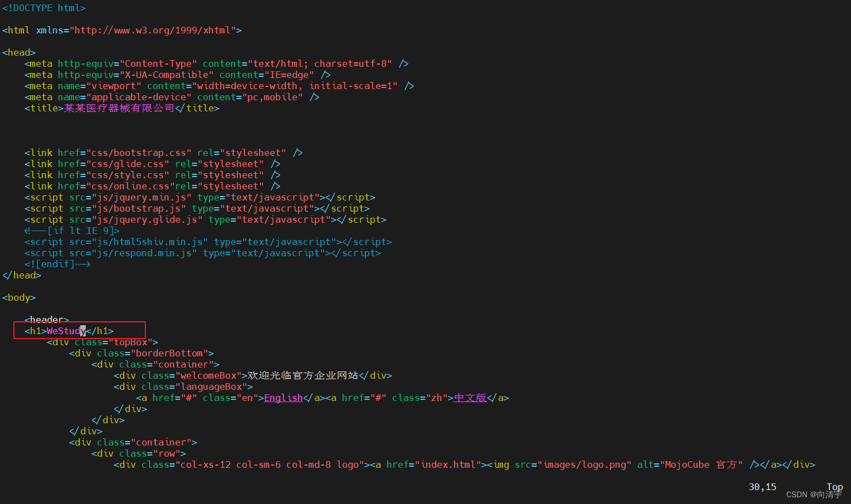Image resolution: width=851 pixels, height=504 pixels.
Task: Click the applicable-device meta tag line
Action: click(x=172, y=97)
